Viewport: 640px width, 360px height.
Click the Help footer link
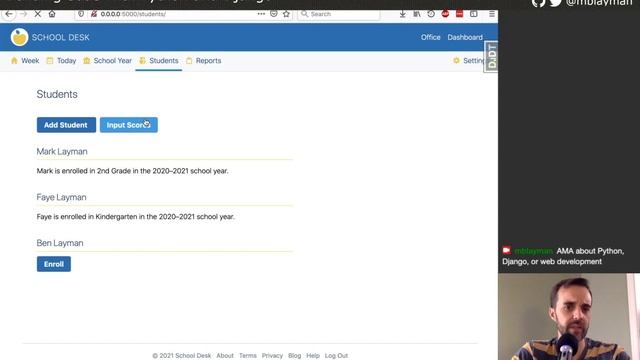point(313,356)
